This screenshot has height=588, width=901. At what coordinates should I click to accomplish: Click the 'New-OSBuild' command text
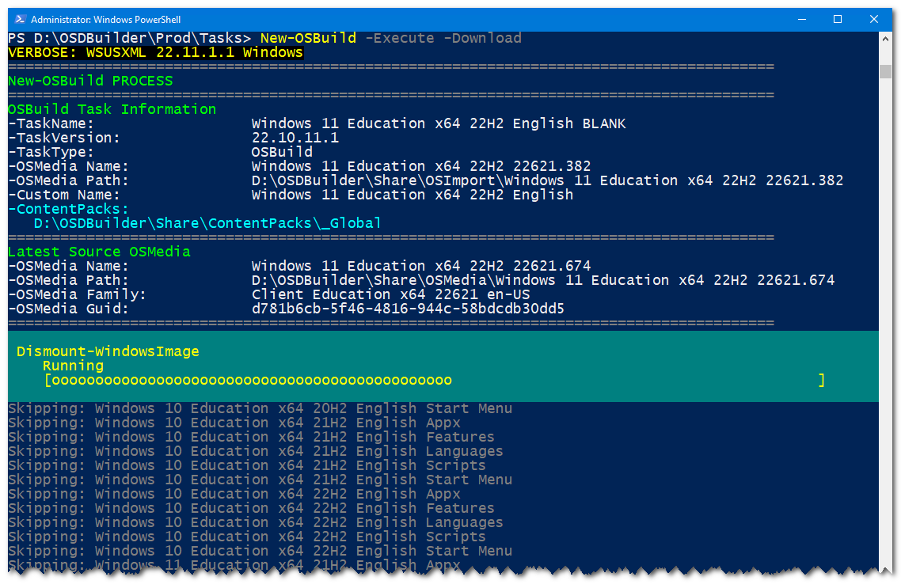(308, 38)
